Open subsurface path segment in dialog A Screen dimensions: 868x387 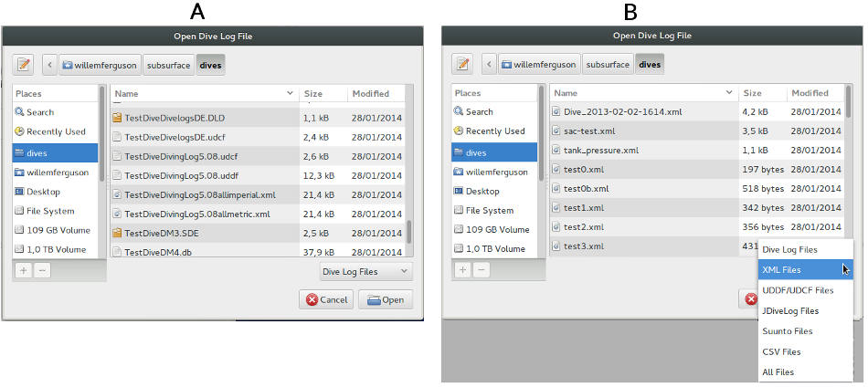coord(169,65)
